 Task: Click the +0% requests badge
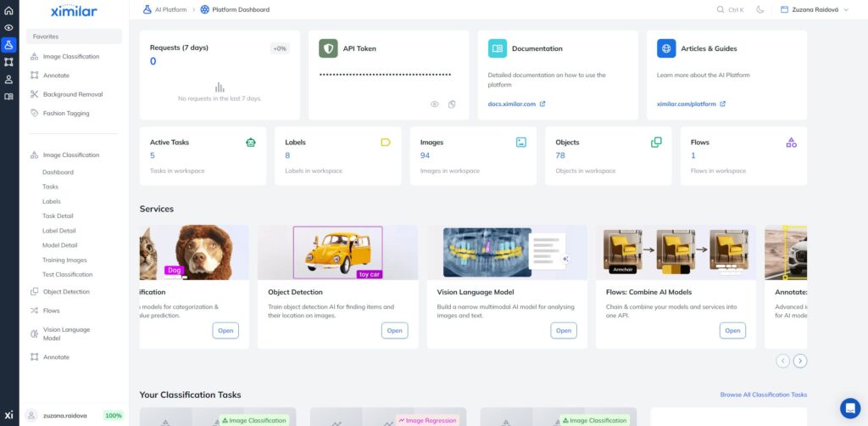pos(280,48)
